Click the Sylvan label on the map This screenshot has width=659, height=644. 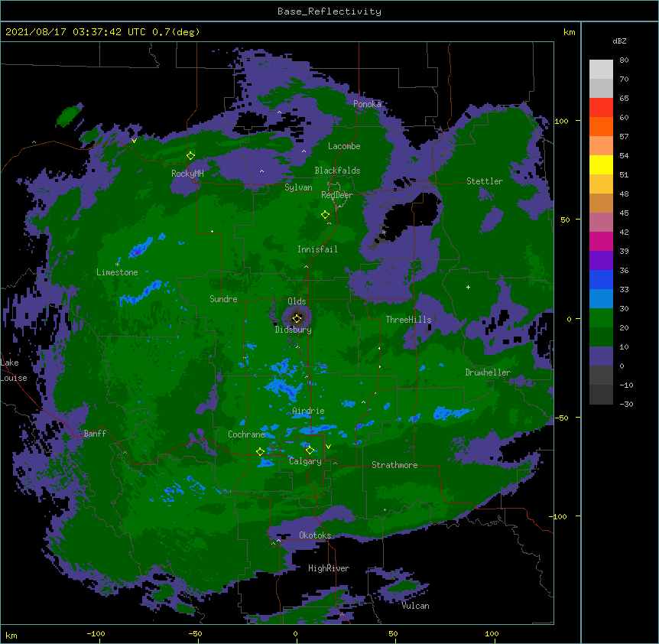click(298, 187)
